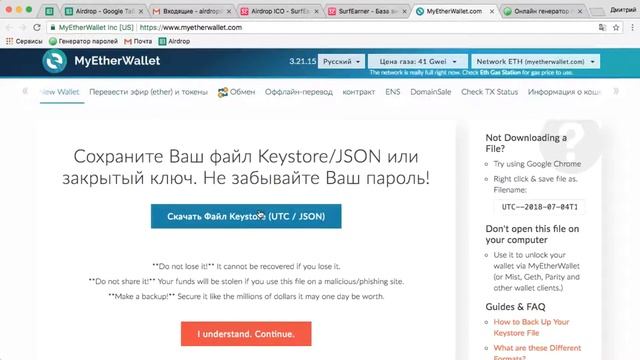Open the ENS tab

pos(393,92)
